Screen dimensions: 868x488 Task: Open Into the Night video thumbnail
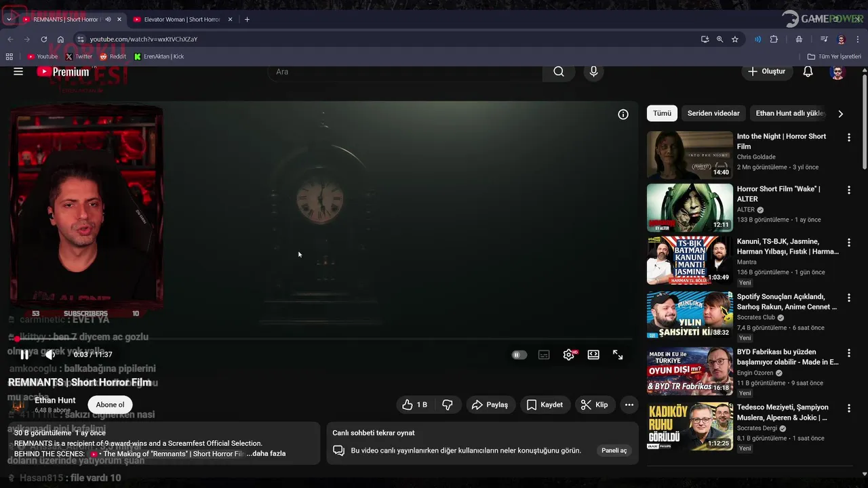690,155
